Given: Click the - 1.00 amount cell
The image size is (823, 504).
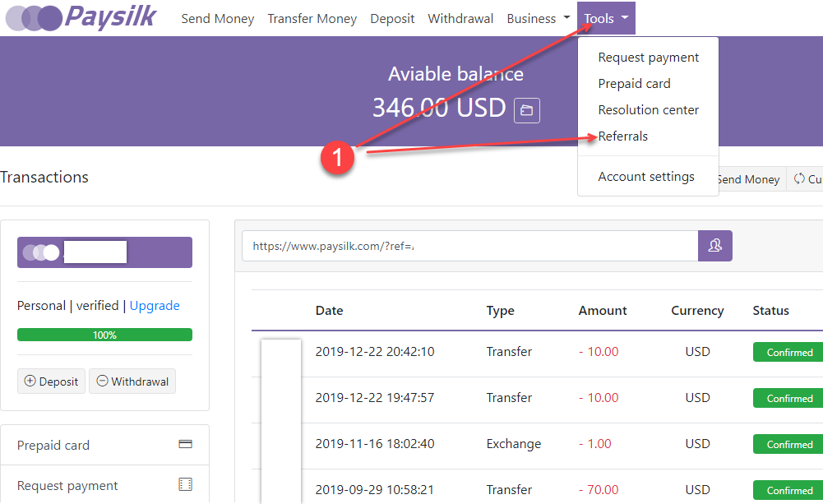Looking at the screenshot, I should [595, 444].
